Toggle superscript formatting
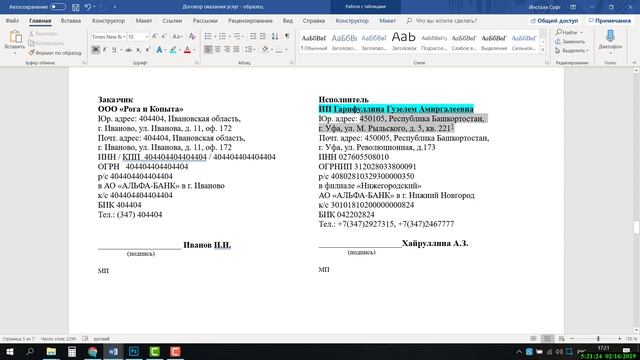The width and height of the screenshot is (640, 360). (x=147, y=50)
